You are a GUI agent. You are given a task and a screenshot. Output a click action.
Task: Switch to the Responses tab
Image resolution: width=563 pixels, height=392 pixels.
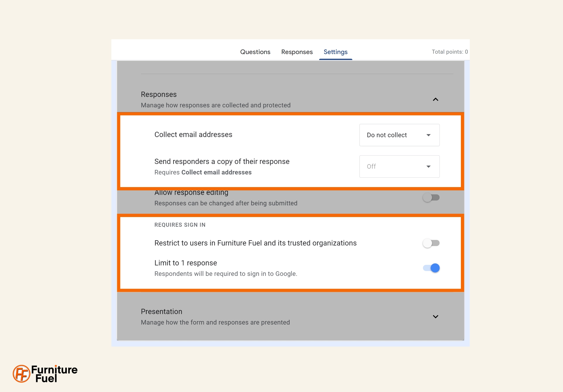tap(297, 52)
